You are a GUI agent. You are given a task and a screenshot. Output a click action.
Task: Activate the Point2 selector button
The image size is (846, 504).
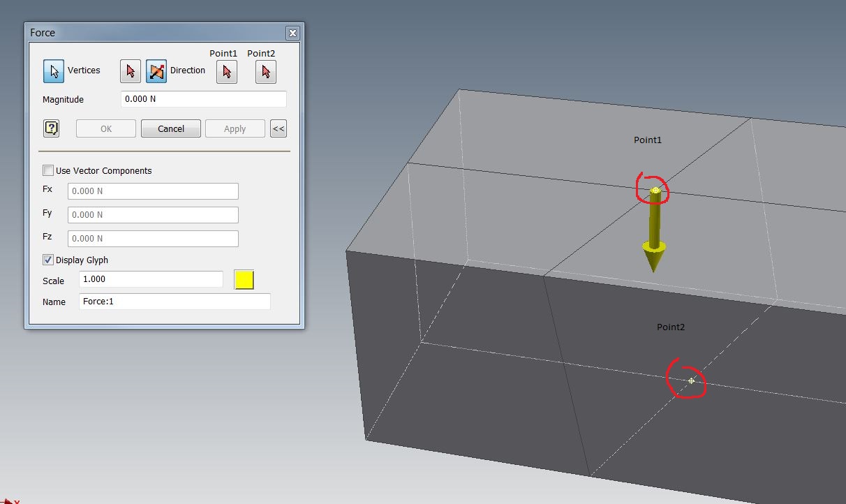[265, 71]
